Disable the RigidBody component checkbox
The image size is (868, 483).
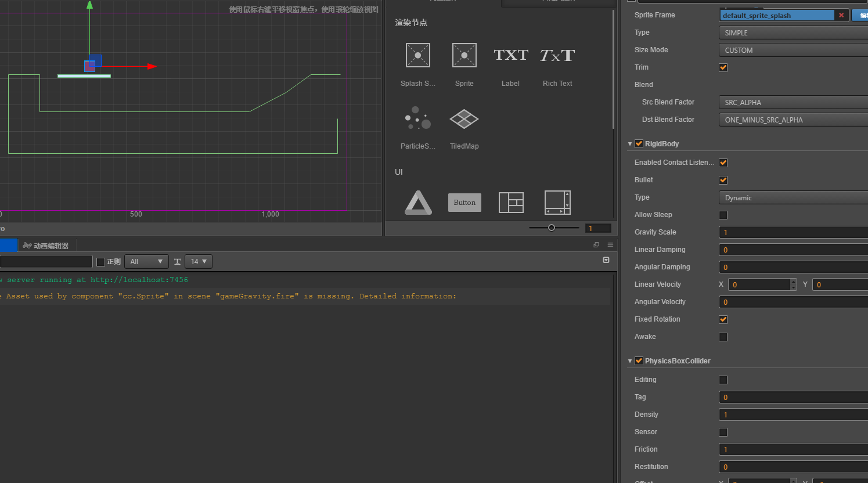639,144
